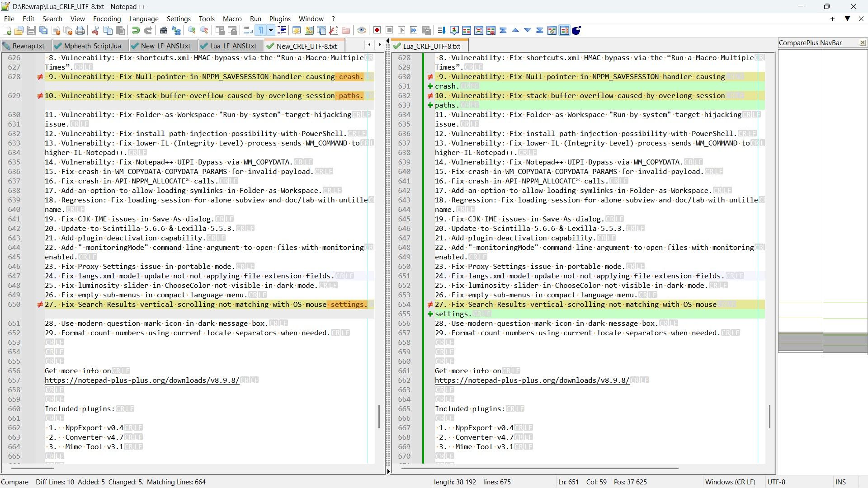Go to next difference arrow
Image resolution: width=868 pixels, height=488 pixels.
point(528,31)
